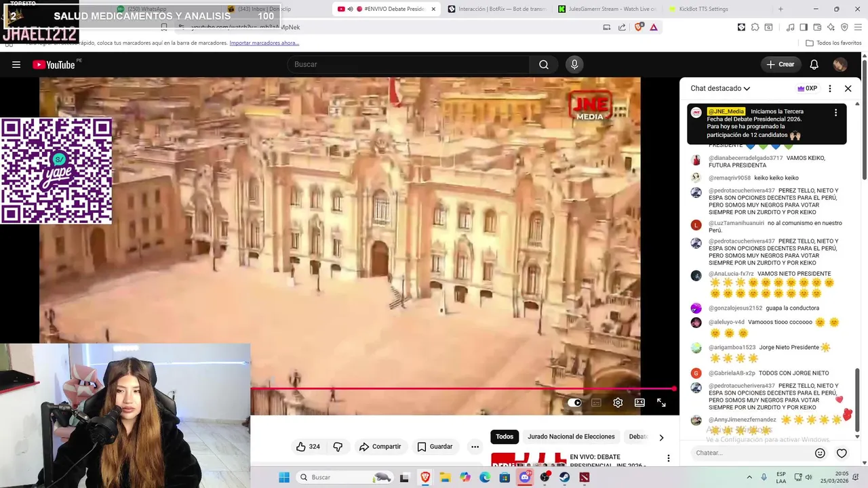Open Brave Rewards triangle icon

[654, 27]
